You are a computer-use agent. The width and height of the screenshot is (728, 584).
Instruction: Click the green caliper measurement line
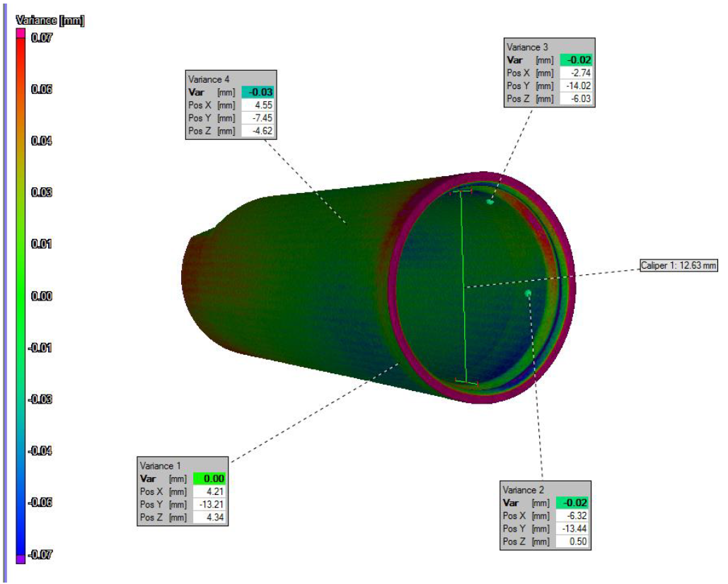pyautogui.click(x=464, y=286)
